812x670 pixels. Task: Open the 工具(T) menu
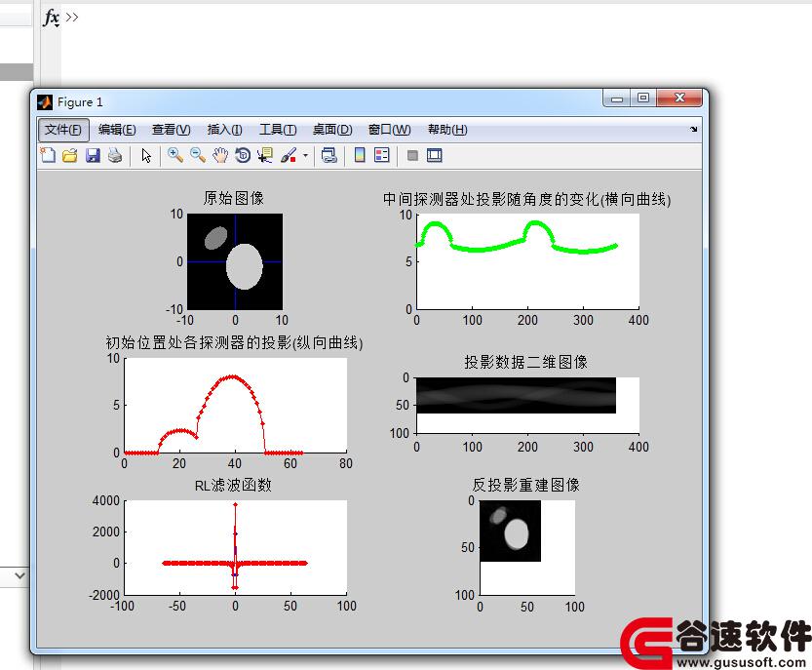pos(278,129)
